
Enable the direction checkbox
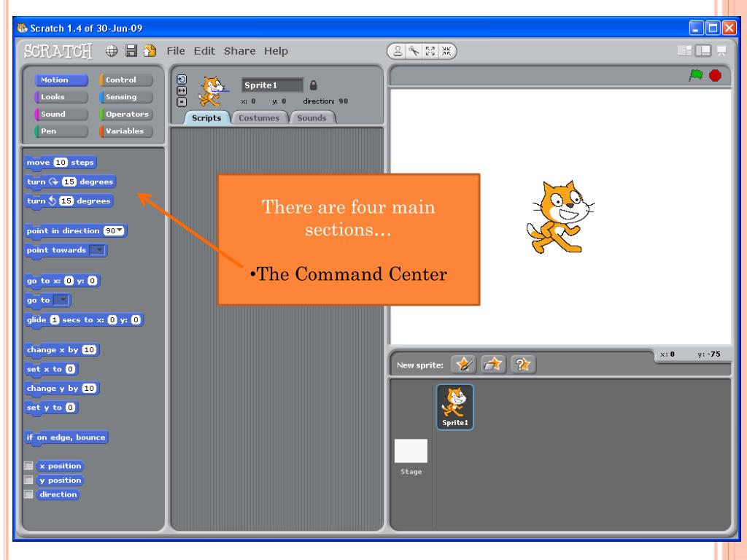[28, 494]
